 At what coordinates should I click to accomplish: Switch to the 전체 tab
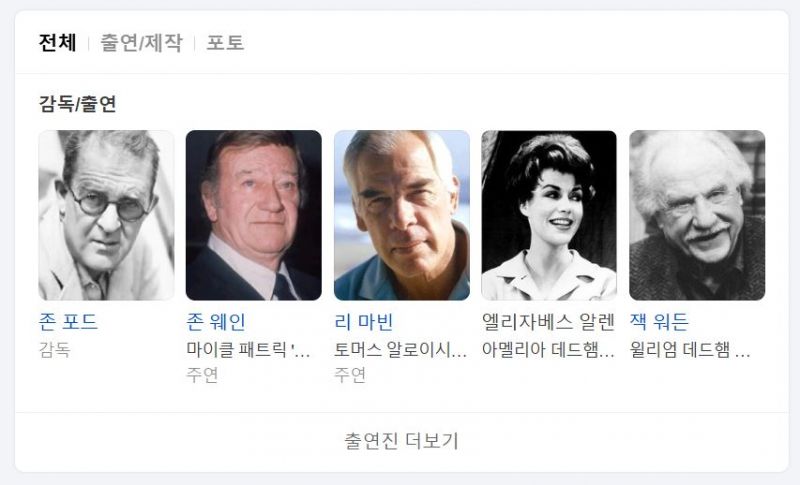pyautogui.click(x=58, y=43)
